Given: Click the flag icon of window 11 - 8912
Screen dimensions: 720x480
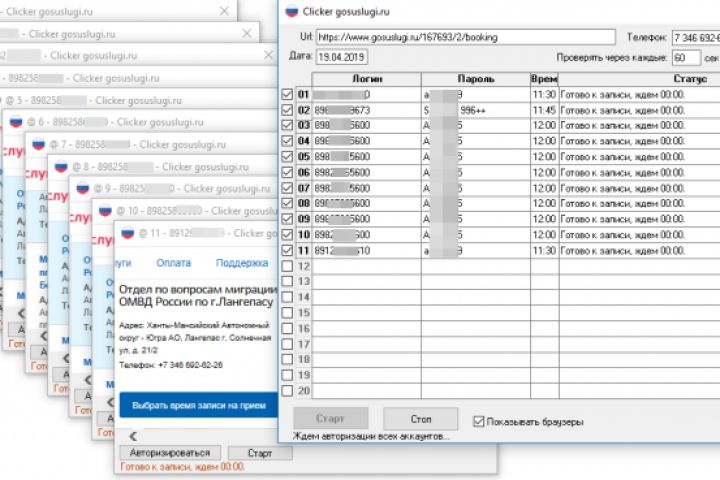Looking at the screenshot, I should pyautogui.click(x=127, y=233).
